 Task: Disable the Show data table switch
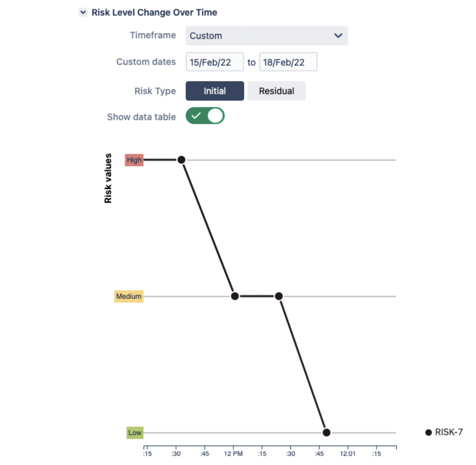205,116
